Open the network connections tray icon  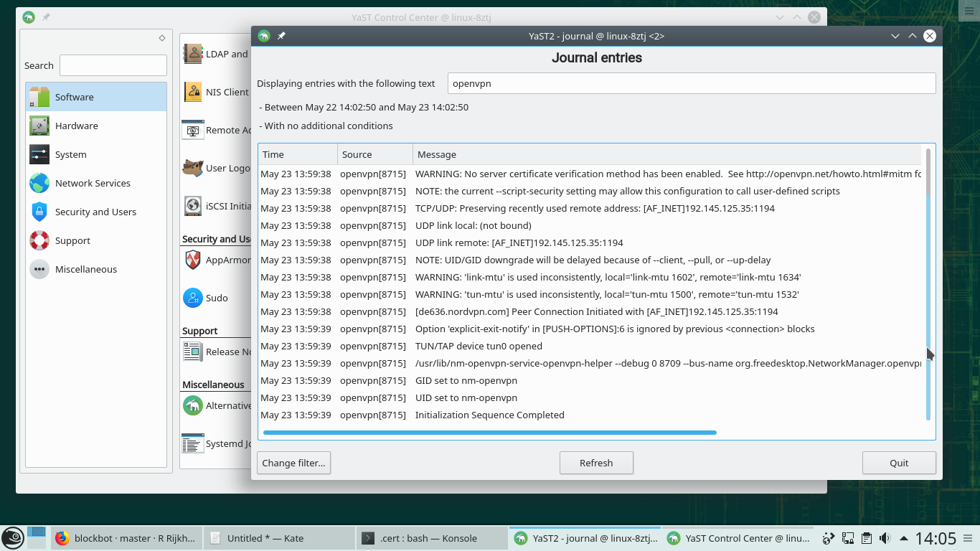pyautogui.click(x=847, y=538)
